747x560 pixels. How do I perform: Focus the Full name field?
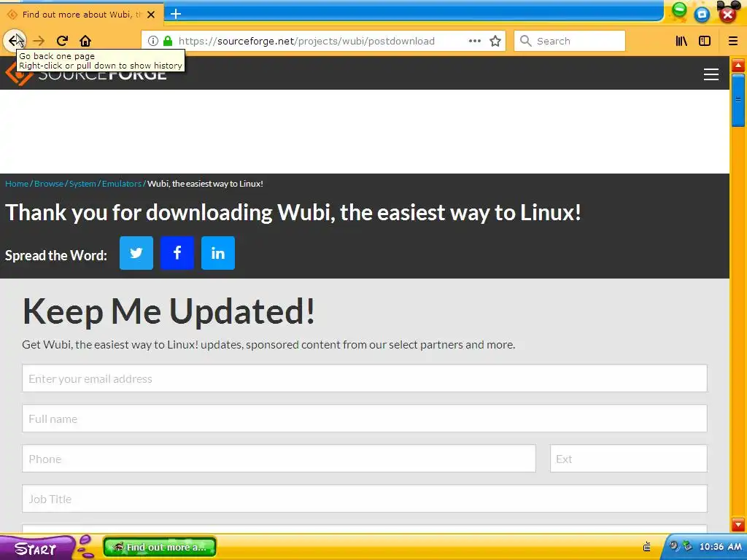coord(365,419)
